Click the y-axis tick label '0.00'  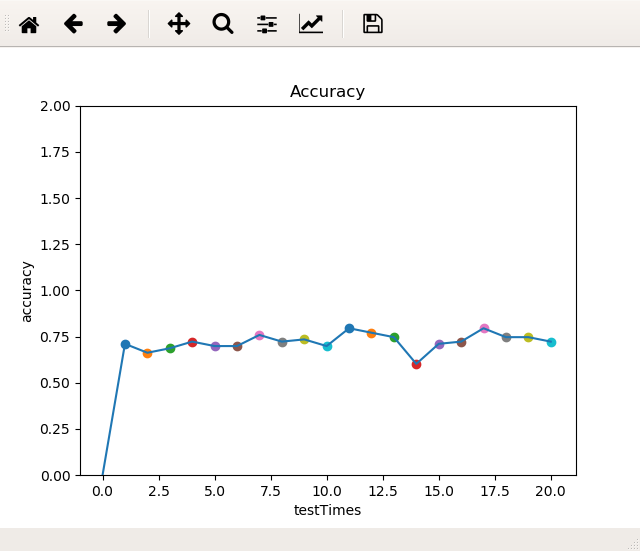pyautogui.click(x=55, y=476)
